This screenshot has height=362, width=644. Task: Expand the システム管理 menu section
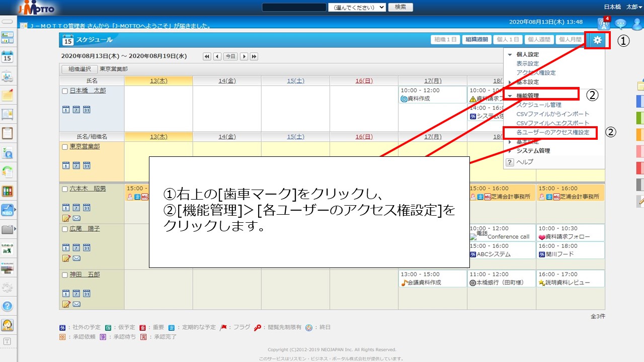(510, 151)
